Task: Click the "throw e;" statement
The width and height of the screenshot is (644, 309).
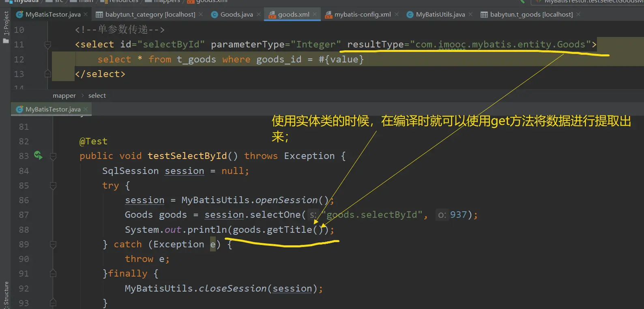Action: tap(147, 259)
